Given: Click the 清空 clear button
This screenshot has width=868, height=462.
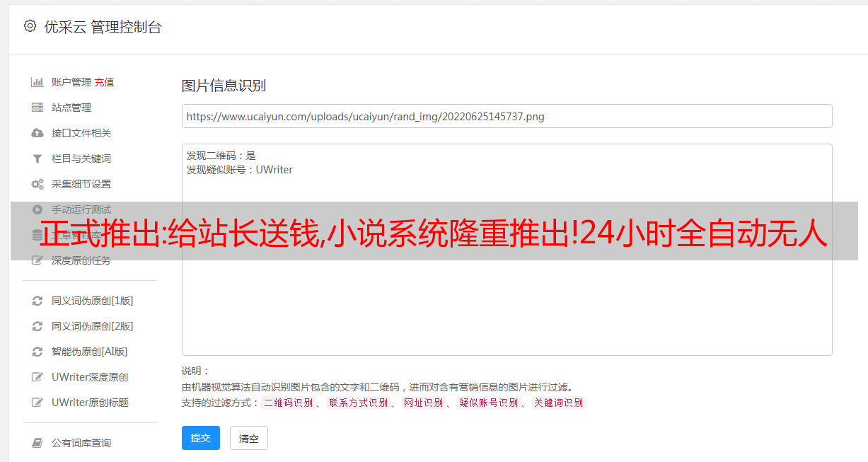Looking at the screenshot, I should pyautogui.click(x=249, y=438).
